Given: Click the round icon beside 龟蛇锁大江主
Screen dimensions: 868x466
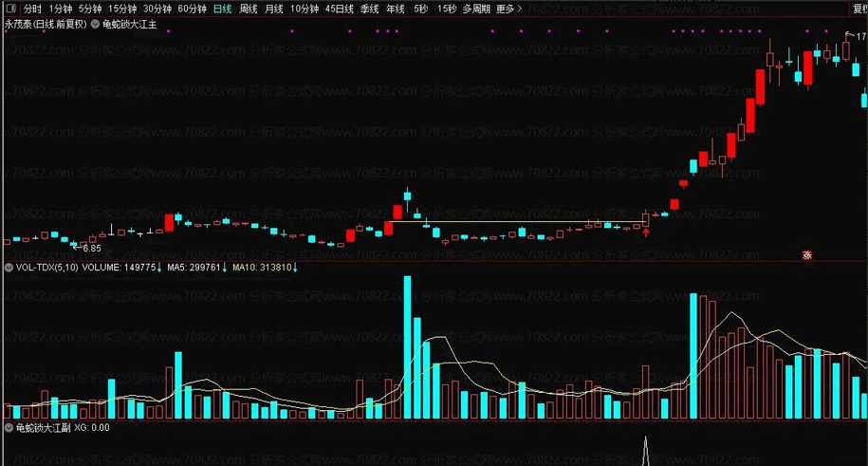Looking at the screenshot, I should [x=95, y=24].
